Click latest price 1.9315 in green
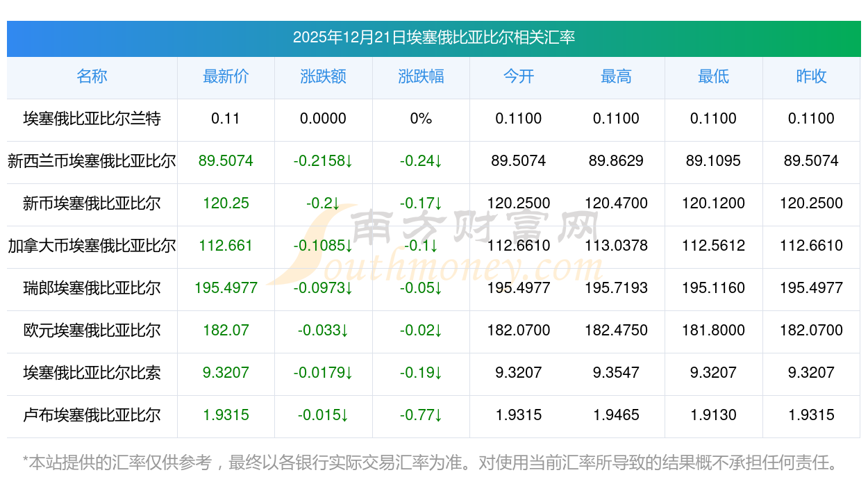The height and width of the screenshot is (484, 868). pyautogui.click(x=226, y=415)
